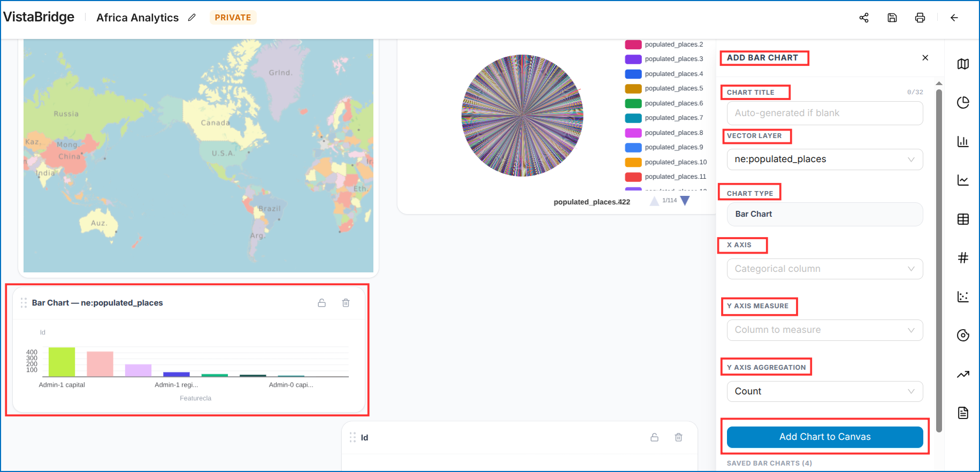Viewport: 980px width, 472px height.
Task: Click Add Chart to Canvas button
Action: click(x=825, y=437)
